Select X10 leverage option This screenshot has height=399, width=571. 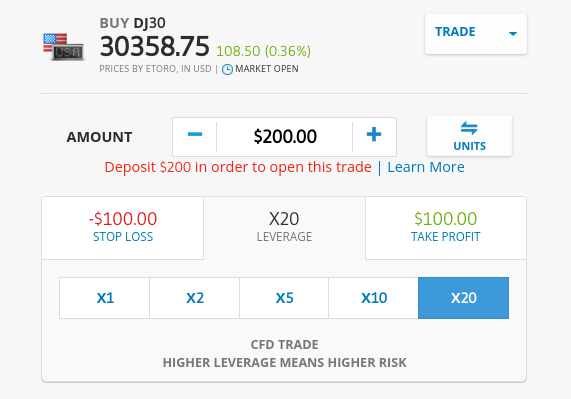[x=374, y=298]
